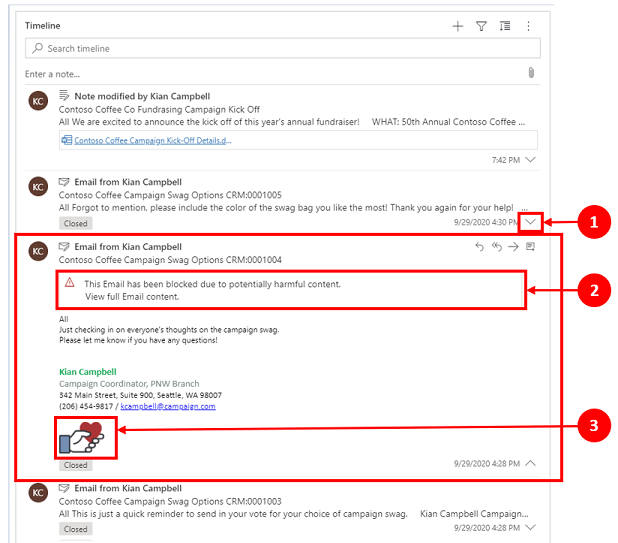Click 'Campaign Coordinator, PNW Branch' text
Viewport: 618px width, 543px height.
coord(129,384)
